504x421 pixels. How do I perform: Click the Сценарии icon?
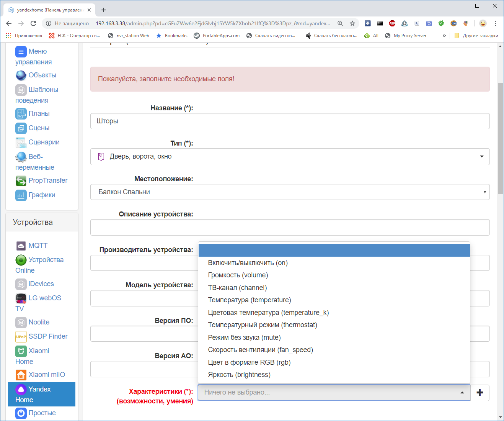click(x=21, y=142)
